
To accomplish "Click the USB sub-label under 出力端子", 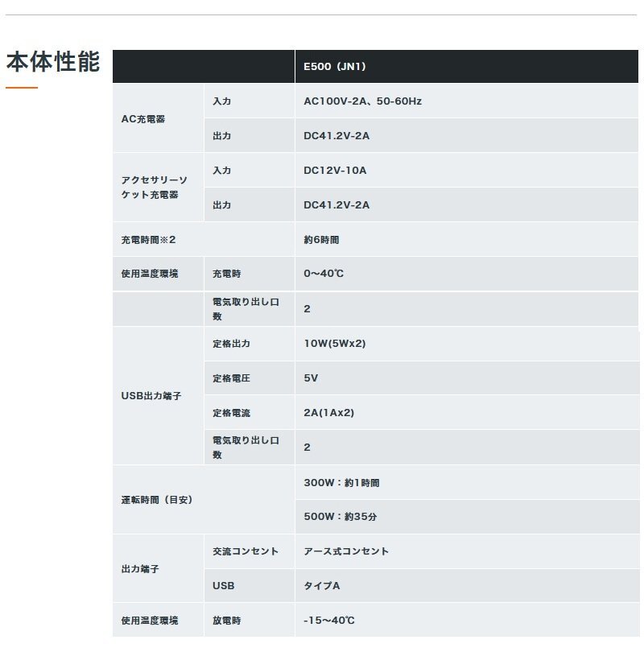I will 223,586.
